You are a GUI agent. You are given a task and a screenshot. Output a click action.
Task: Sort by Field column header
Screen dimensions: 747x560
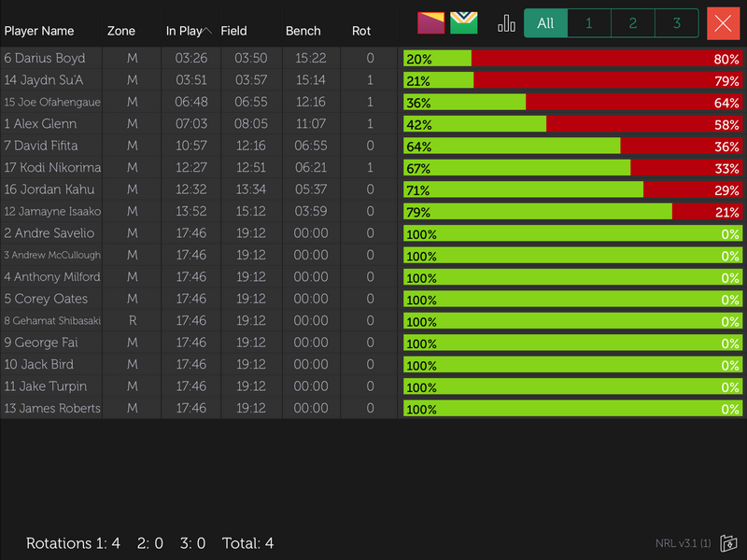coord(234,31)
